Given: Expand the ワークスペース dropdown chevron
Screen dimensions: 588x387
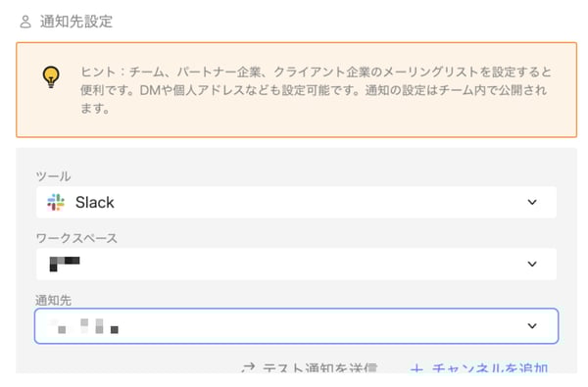Looking at the screenshot, I should coord(532,264).
